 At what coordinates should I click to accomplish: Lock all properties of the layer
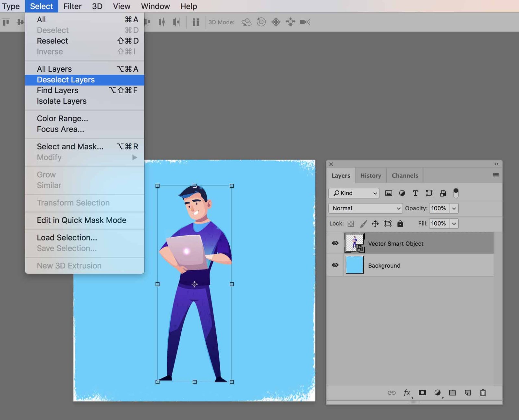tap(401, 224)
